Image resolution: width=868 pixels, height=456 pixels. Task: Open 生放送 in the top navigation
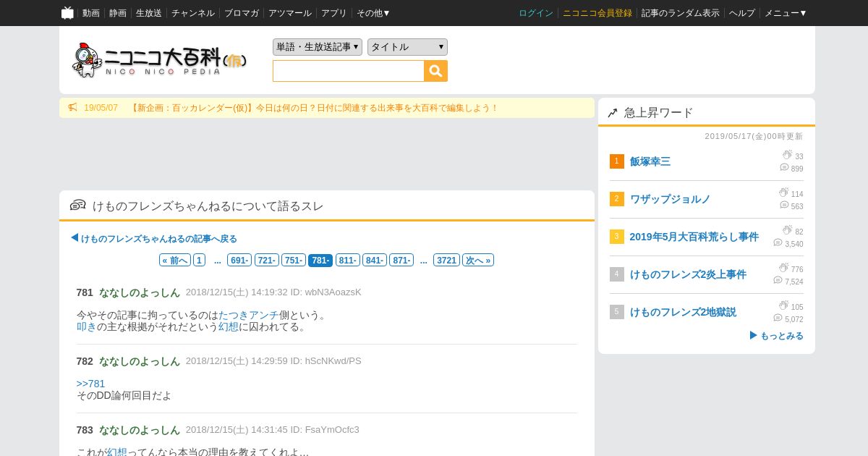coord(149,13)
